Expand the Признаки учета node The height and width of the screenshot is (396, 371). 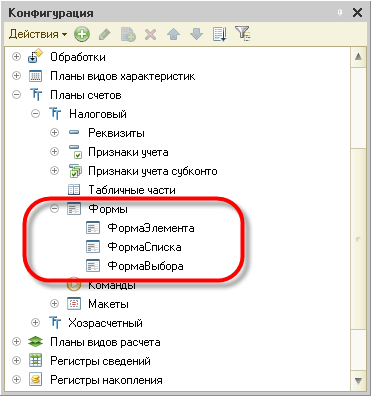tap(54, 152)
